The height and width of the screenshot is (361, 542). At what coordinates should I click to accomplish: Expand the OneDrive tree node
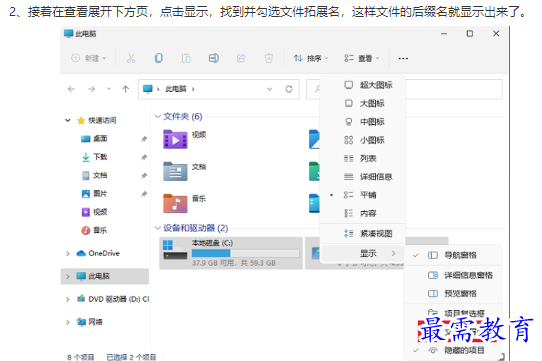tap(68, 253)
